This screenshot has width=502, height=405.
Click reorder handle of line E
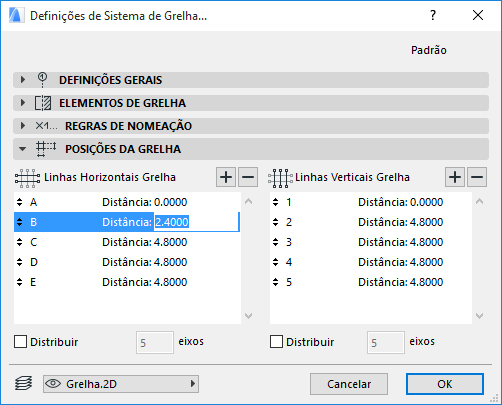[20, 282]
